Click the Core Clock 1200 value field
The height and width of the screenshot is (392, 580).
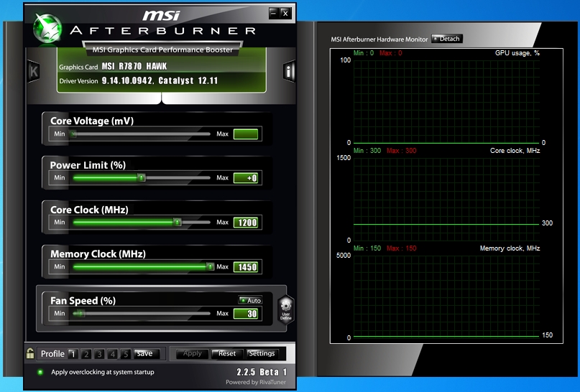click(246, 223)
